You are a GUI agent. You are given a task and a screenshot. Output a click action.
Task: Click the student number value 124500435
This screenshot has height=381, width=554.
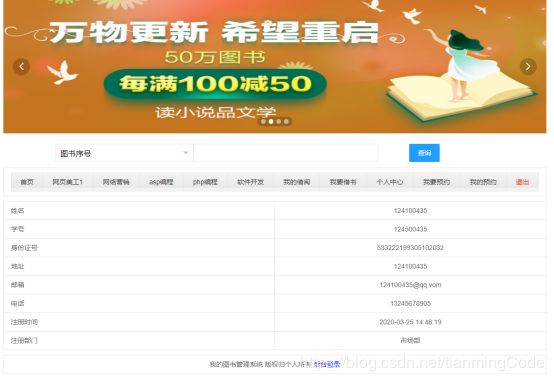(x=410, y=229)
